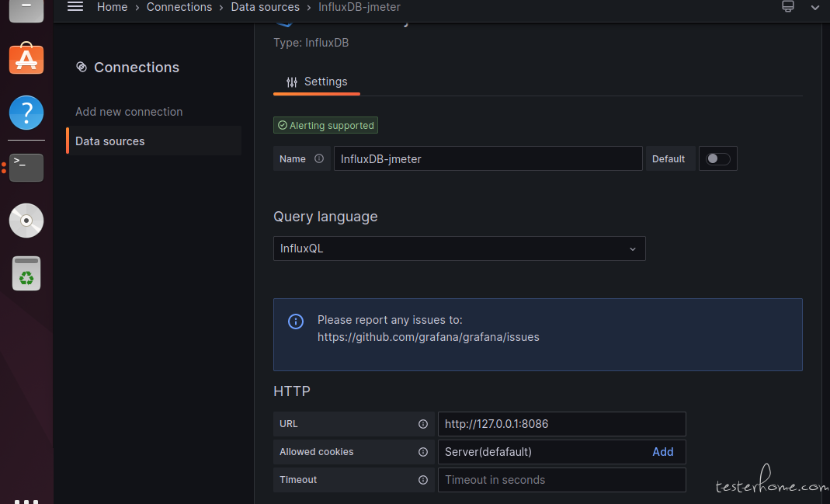830x504 pixels.
Task: Show info tooltip for URL field
Action: tap(423, 423)
